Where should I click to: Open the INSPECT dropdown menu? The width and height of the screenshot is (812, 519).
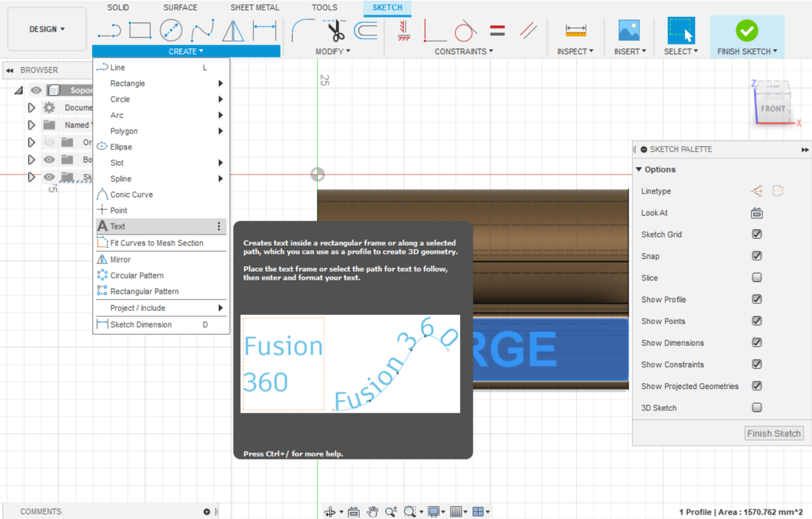point(575,52)
